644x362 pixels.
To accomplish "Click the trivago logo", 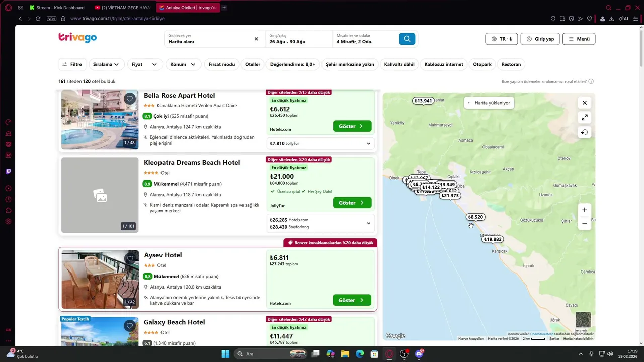I will click(x=77, y=38).
